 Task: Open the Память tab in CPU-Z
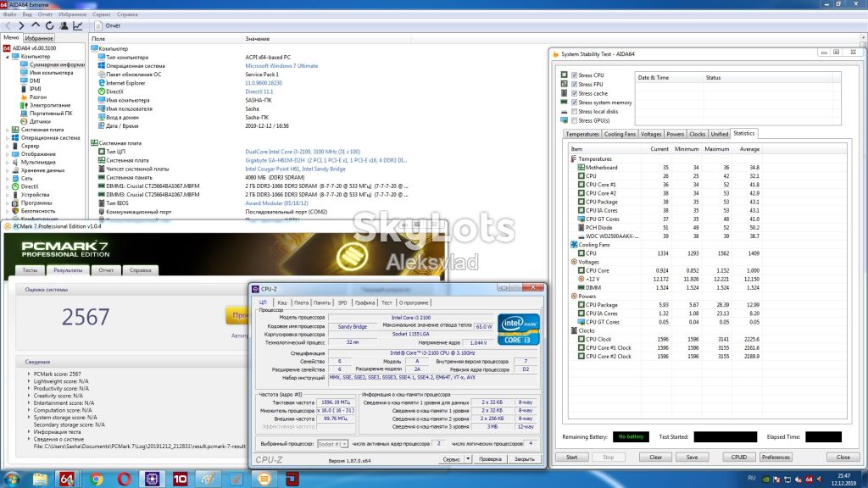click(x=321, y=302)
